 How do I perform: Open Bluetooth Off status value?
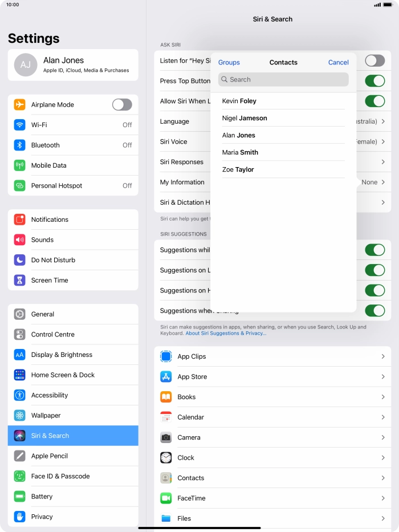[x=127, y=145]
